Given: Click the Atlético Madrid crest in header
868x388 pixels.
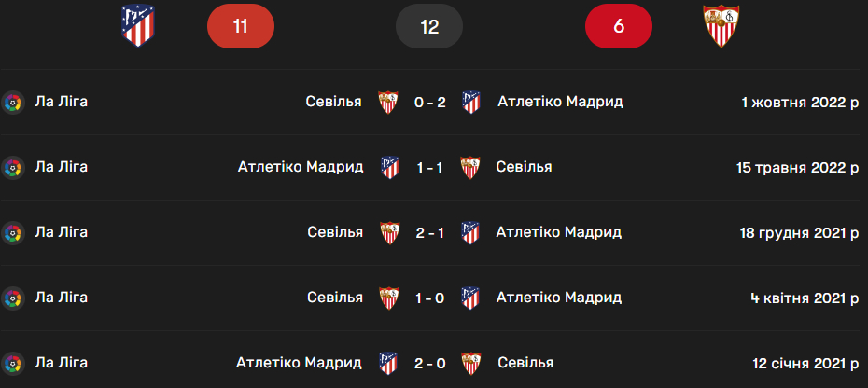Looking at the screenshot, I should click(x=138, y=27).
